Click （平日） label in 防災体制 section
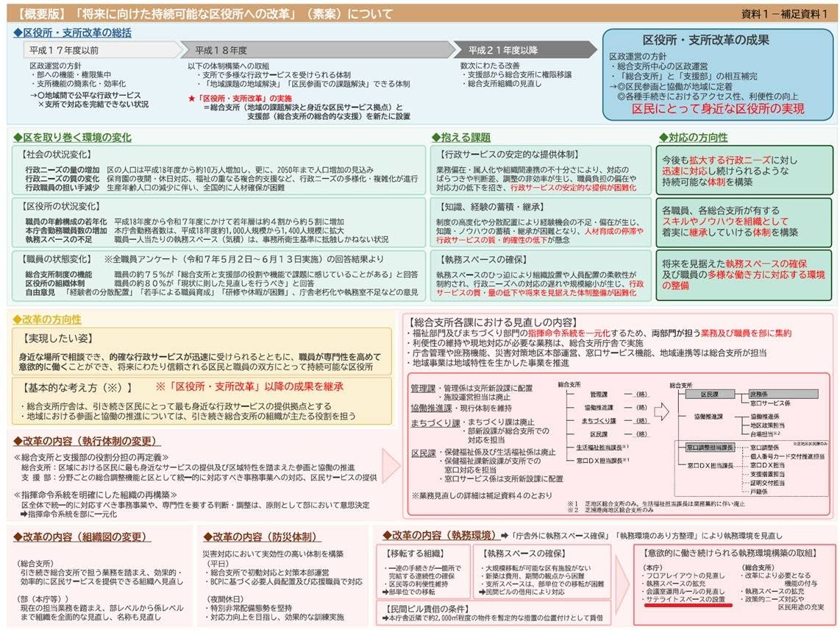Image resolution: width=840 pixels, height=630 pixels. point(217,564)
